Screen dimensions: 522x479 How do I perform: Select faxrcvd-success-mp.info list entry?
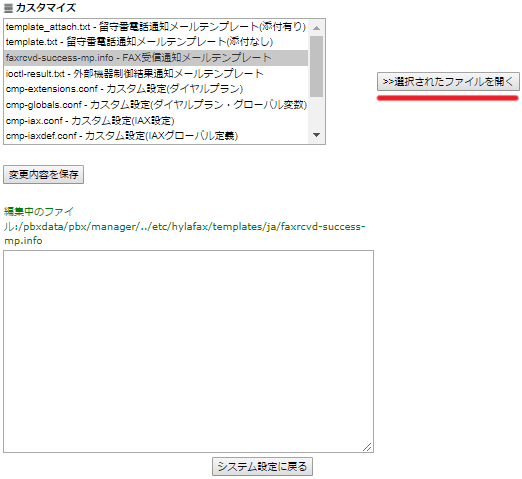pos(156,58)
